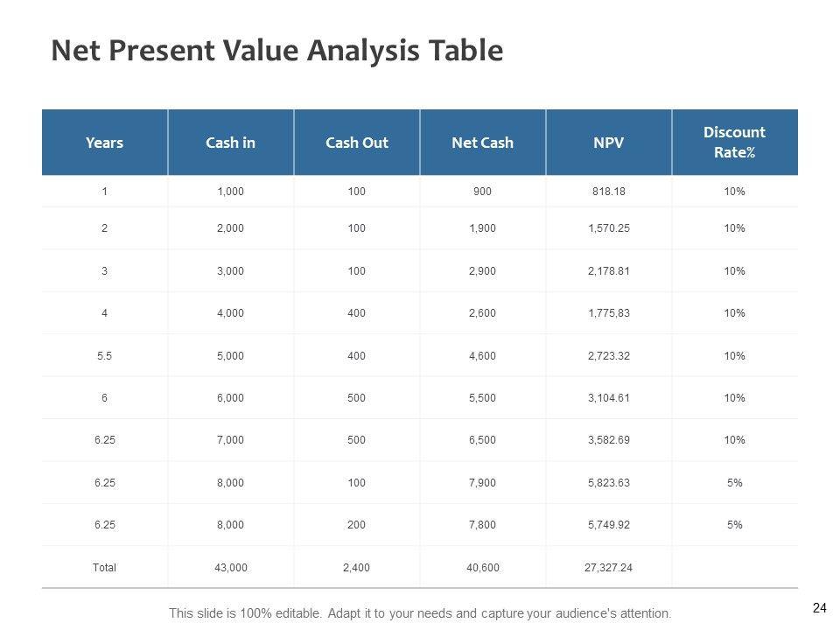Select the Net Cash value 7,900

[482, 482]
